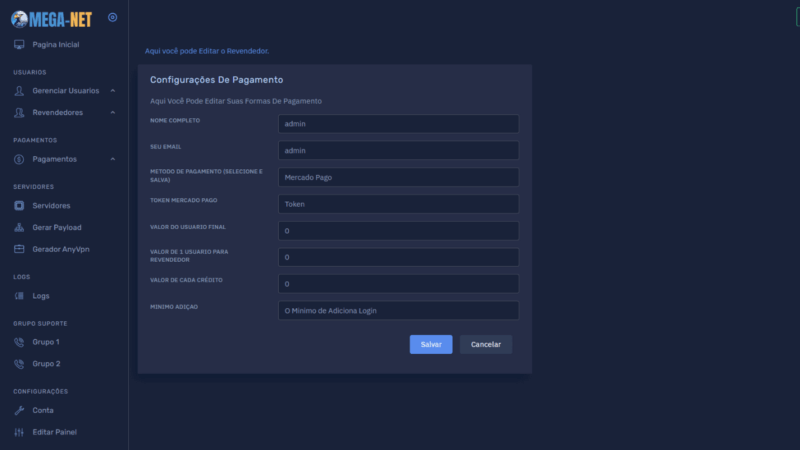Focus the Seu Email field

pos(398,151)
